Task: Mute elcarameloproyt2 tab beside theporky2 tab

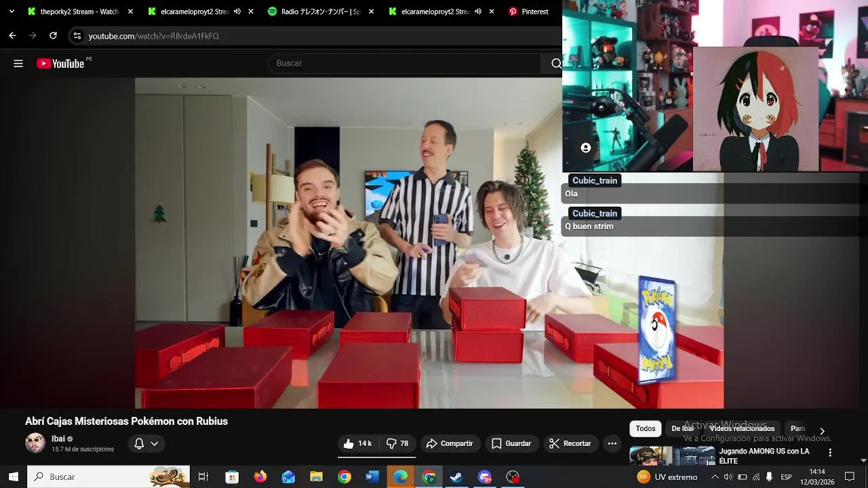Action: tap(237, 12)
